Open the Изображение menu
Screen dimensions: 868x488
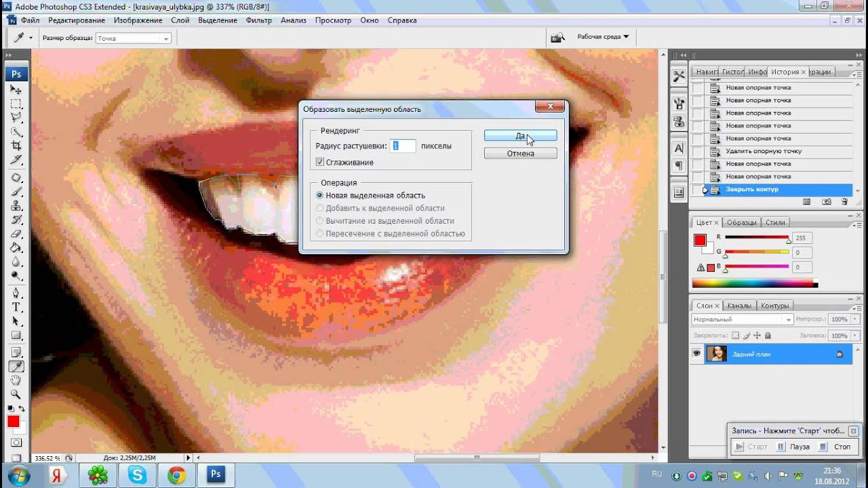pyautogui.click(x=138, y=20)
